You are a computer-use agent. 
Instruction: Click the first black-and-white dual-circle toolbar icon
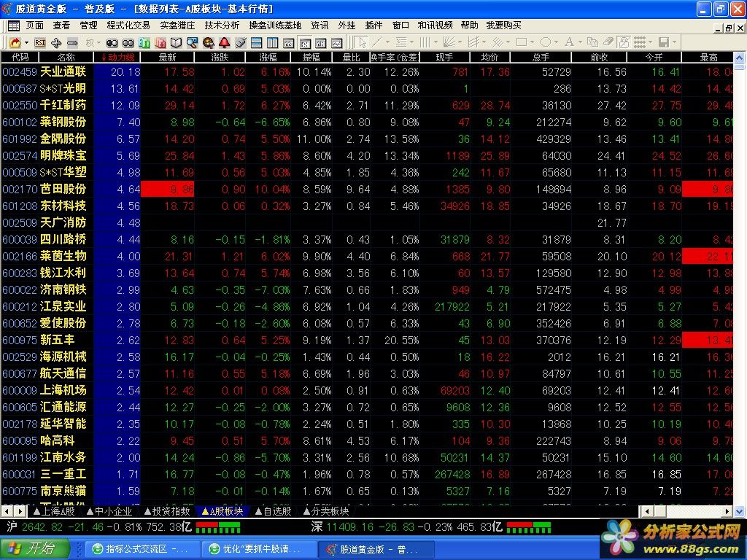pos(112,43)
